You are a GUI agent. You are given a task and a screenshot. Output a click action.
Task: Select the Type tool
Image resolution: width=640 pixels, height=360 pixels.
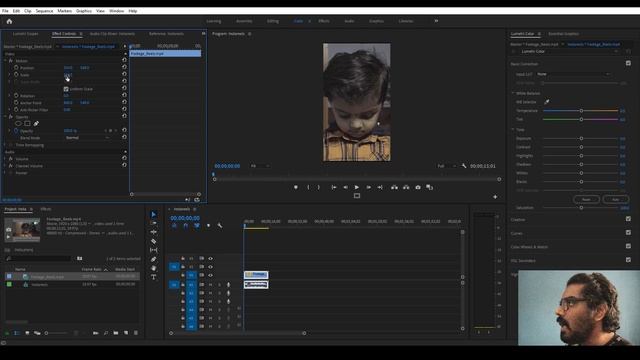point(153,277)
